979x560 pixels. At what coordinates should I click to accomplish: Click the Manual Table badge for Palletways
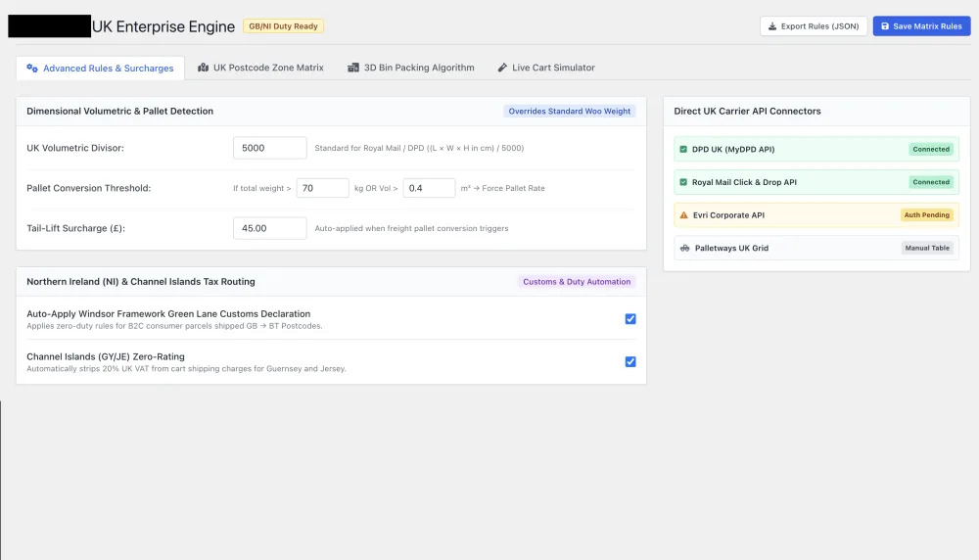(927, 248)
